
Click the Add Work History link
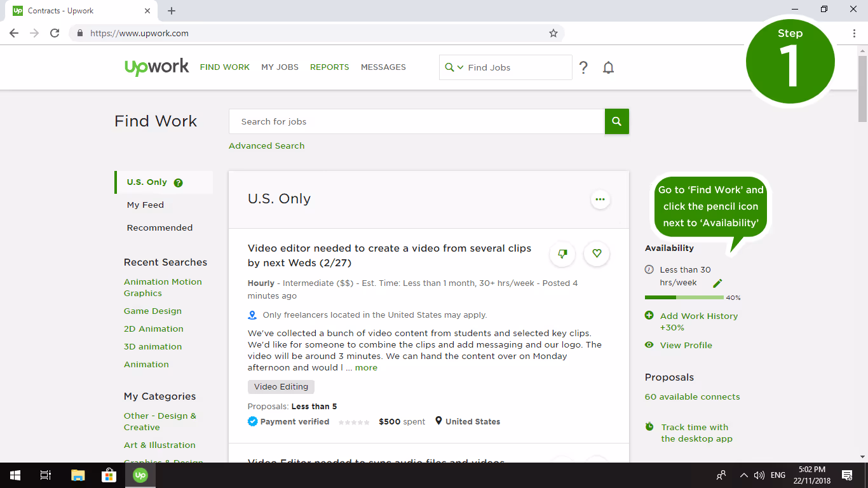pos(699,322)
